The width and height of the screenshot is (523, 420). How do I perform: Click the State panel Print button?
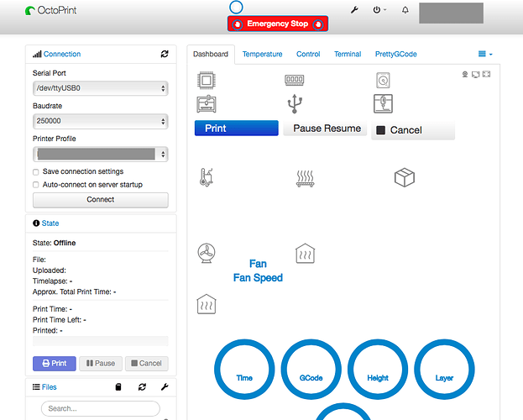(55, 363)
